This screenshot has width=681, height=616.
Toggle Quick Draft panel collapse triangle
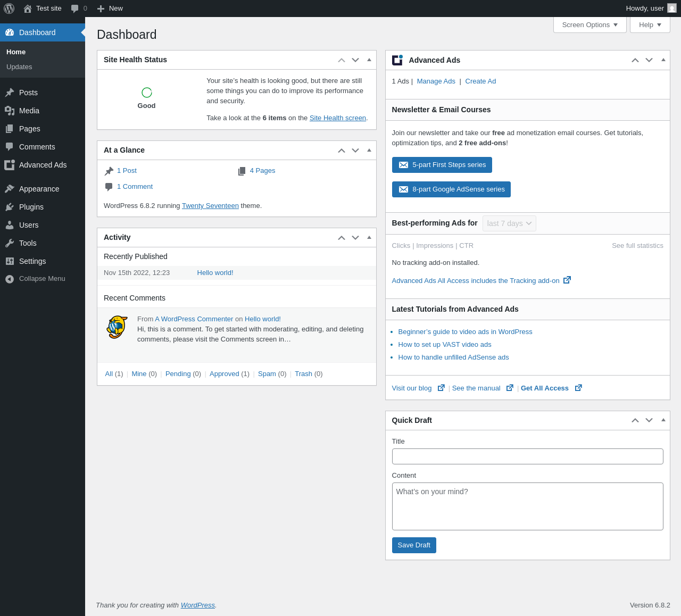point(663,420)
